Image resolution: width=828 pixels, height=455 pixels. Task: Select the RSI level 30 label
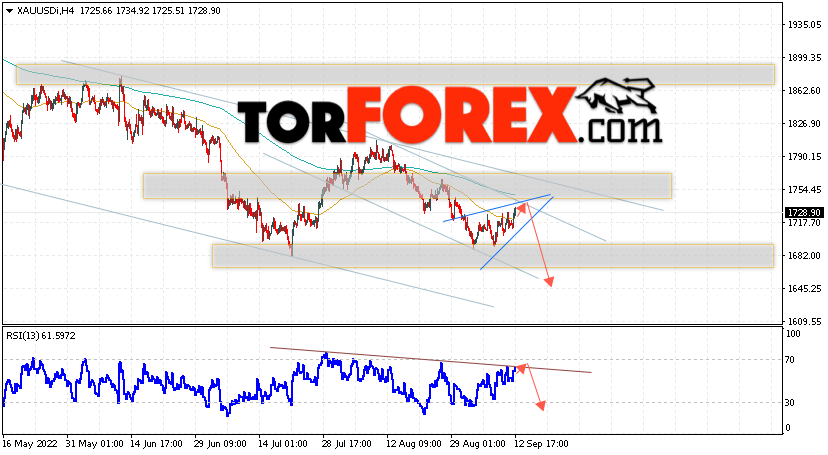(x=790, y=403)
